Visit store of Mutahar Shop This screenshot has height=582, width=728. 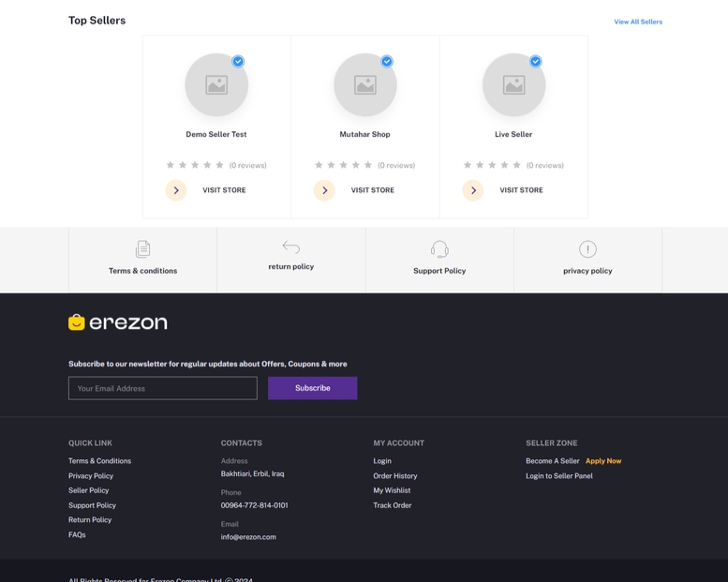pyautogui.click(x=373, y=190)
